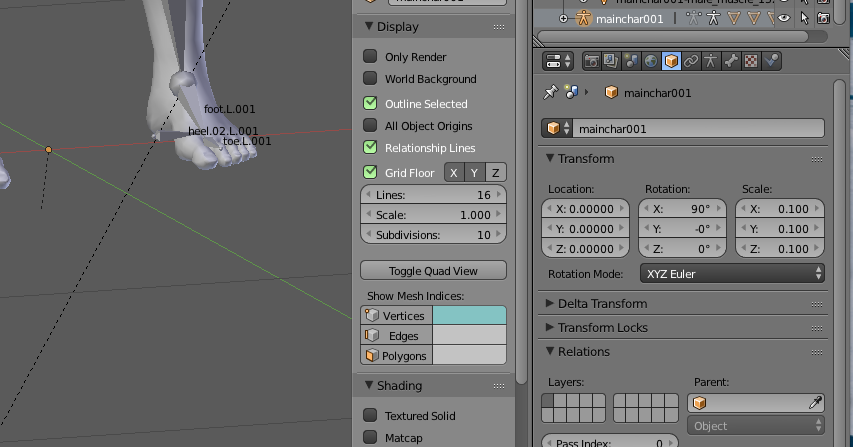Click the Rotation X 90° field

coord(683,209)
